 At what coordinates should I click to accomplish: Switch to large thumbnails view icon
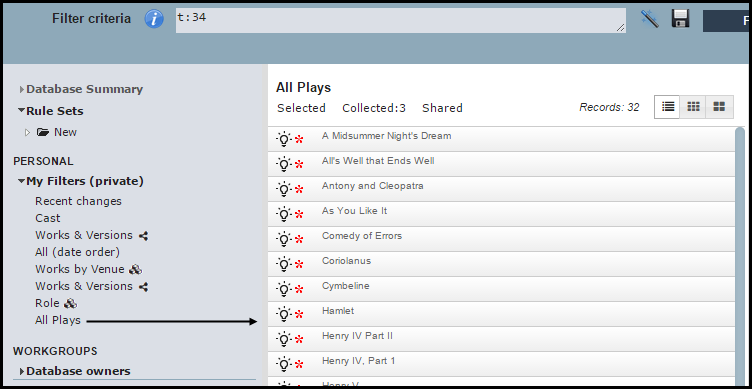pos(719,106)
